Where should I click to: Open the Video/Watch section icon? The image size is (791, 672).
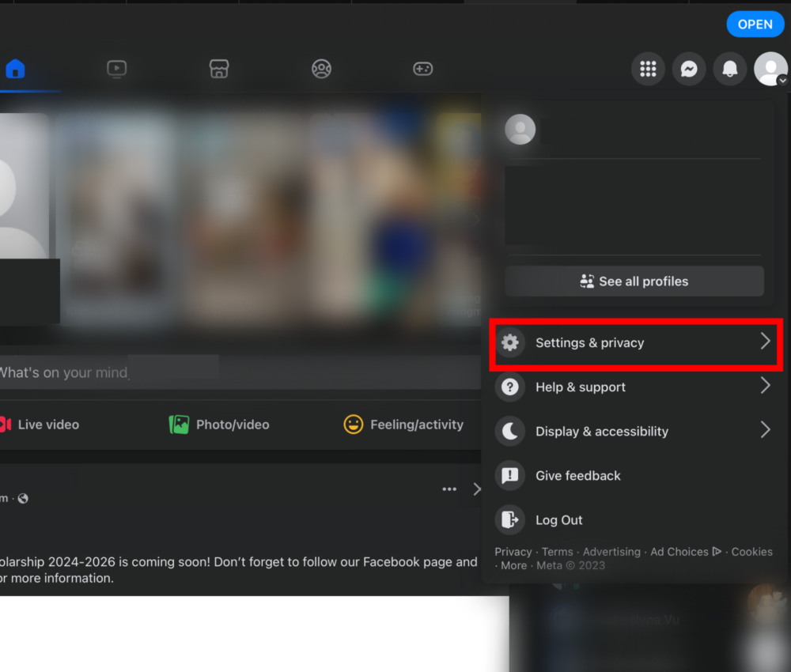tap(117, 69)
